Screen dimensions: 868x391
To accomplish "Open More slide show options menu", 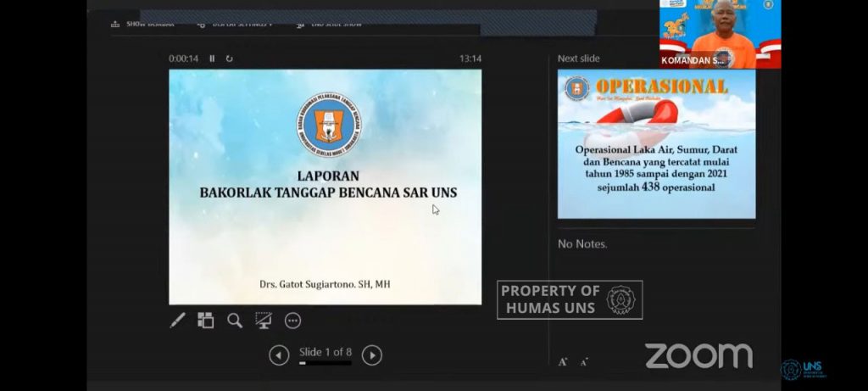I will tap(292, 320).
